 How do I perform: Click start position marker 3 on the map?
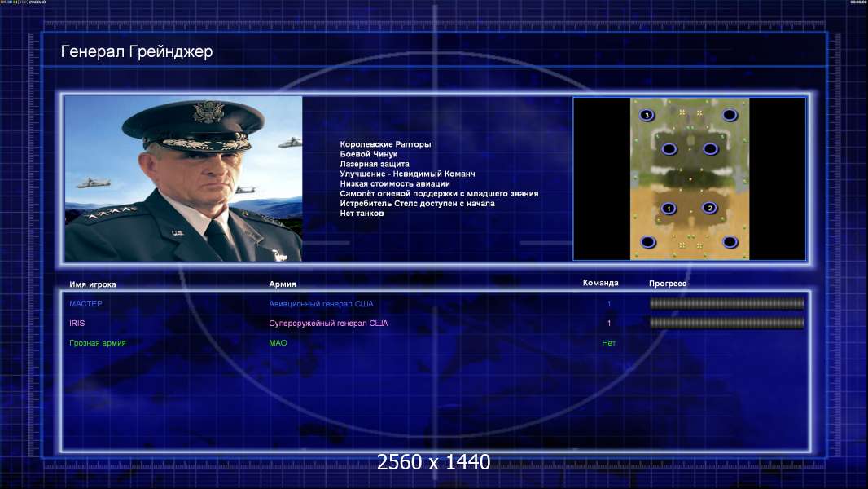pyautogui.click(x=647, y=115)
